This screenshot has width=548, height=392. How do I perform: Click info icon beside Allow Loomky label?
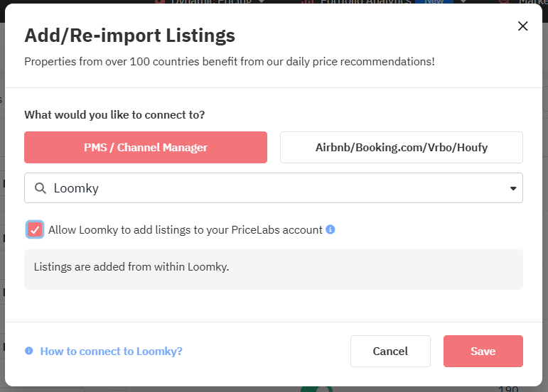pyautogui.click(x=331, y=229)
